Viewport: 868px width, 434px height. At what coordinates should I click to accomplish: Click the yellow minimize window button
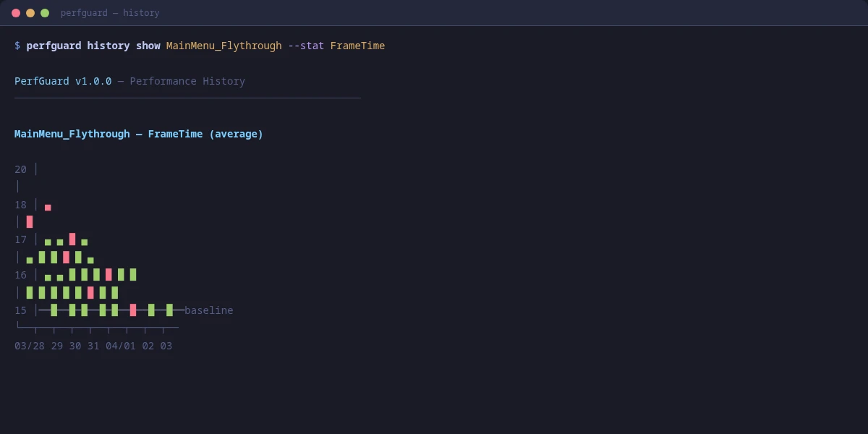(x=30, y=13)
